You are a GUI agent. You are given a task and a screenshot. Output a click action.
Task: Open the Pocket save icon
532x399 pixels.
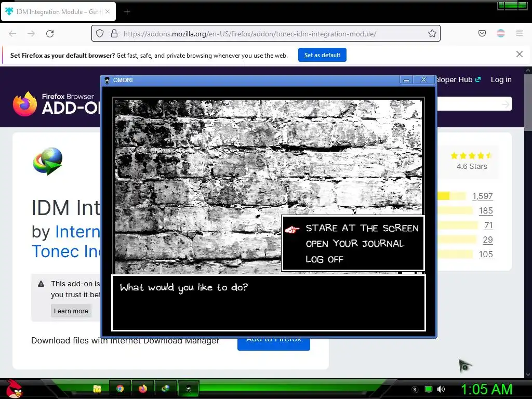click(482, 33)
